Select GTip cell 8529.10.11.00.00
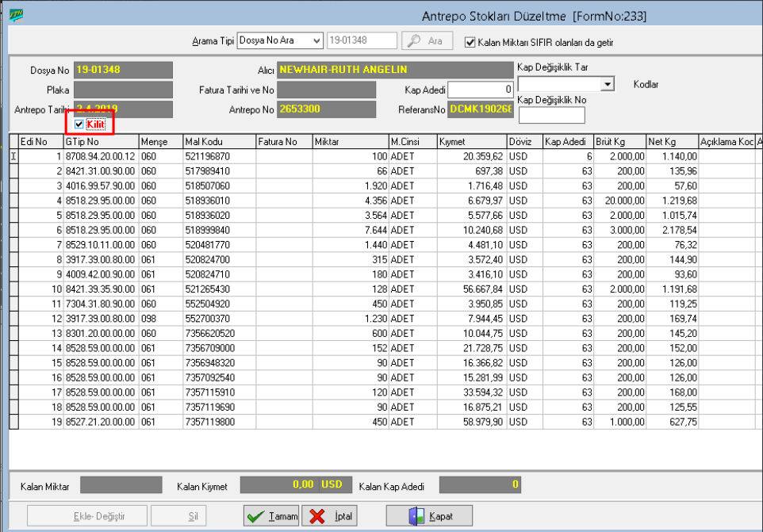The height and width of the screenshot is (532, 763). tap(102, 245)
